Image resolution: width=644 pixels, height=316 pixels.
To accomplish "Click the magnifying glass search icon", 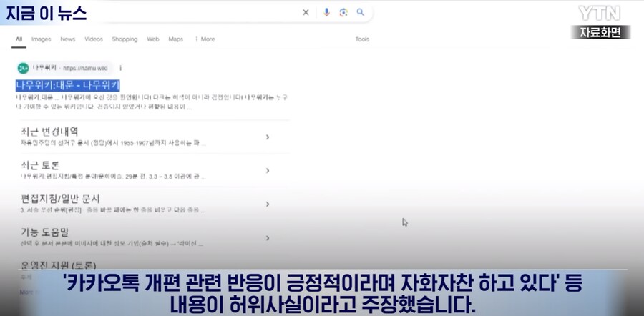I will pos(361,12).
